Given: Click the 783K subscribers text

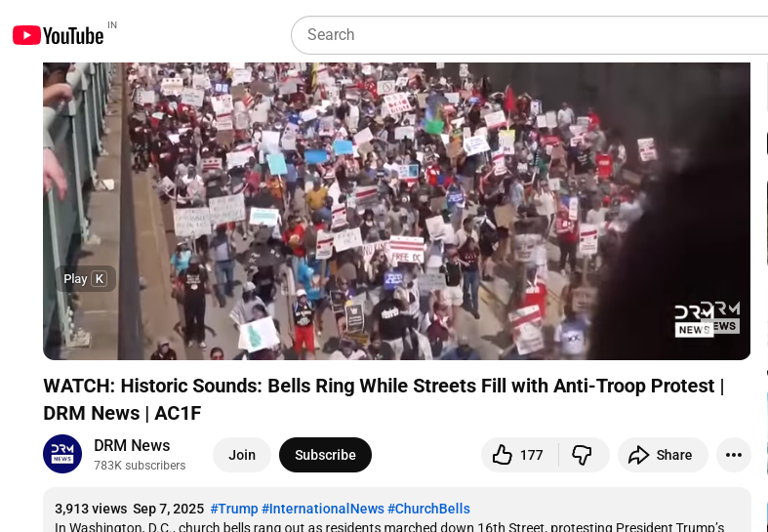Looking at the screenshot, I should tap(140, 466).
